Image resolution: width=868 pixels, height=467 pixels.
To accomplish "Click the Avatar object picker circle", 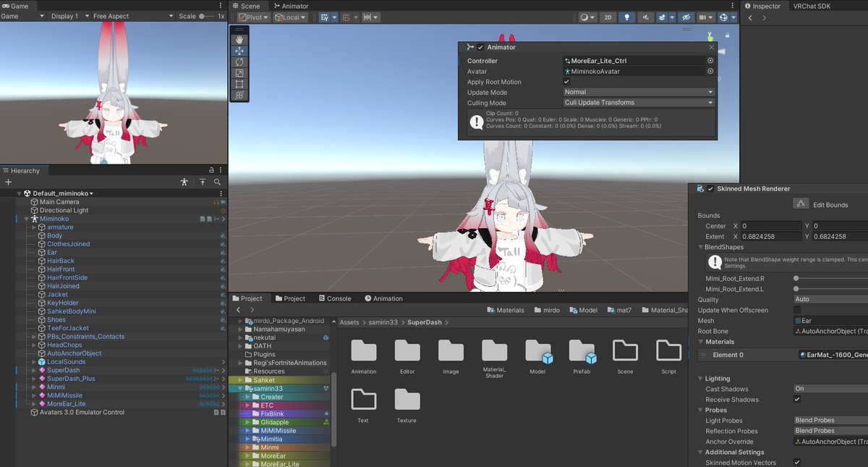I will tap(710, 71).
